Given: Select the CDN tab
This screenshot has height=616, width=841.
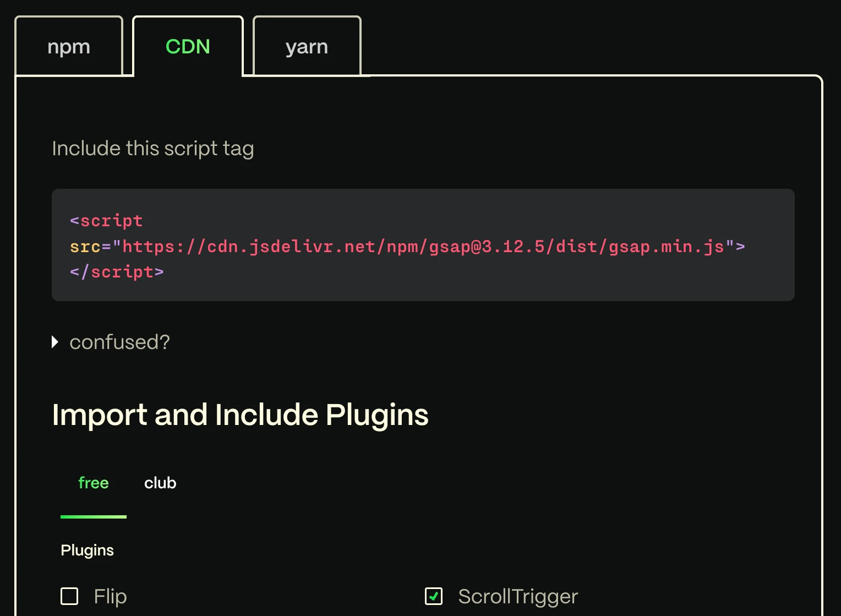Looking at the screenshot, I should point(188,46).
